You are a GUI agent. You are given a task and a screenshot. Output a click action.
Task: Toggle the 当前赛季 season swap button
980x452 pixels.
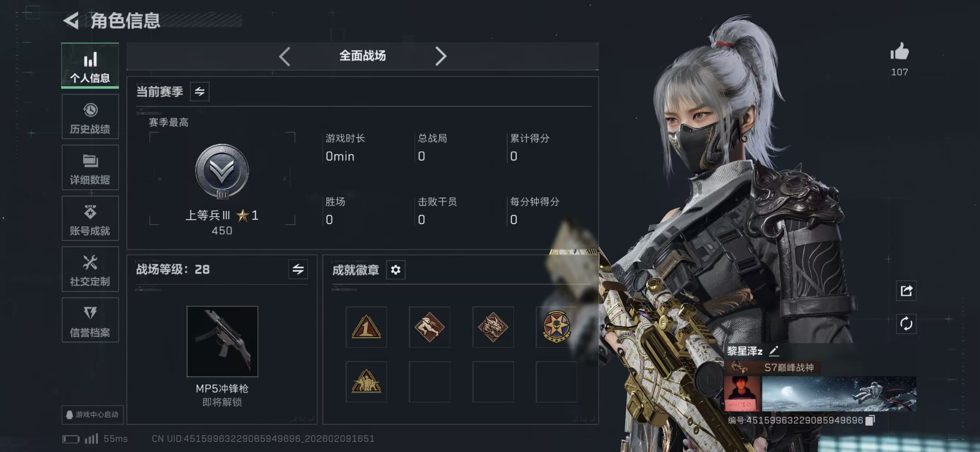pos(200,91)
